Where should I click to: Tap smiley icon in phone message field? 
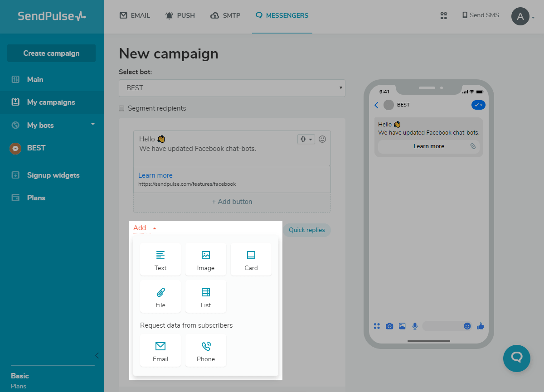point(467,326)
